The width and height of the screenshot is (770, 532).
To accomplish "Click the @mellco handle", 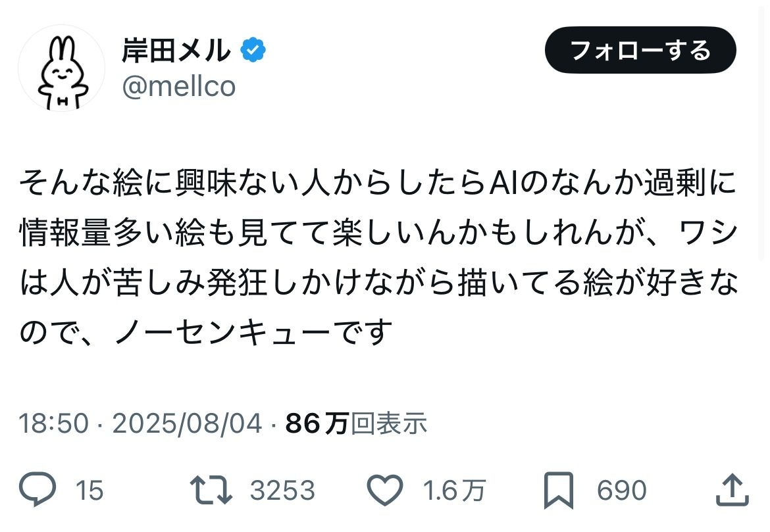I will click(178, 86).
